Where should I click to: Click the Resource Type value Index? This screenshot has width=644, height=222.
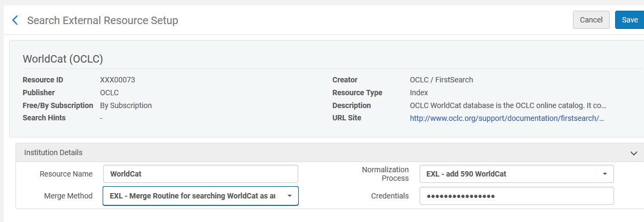point(419,93)
